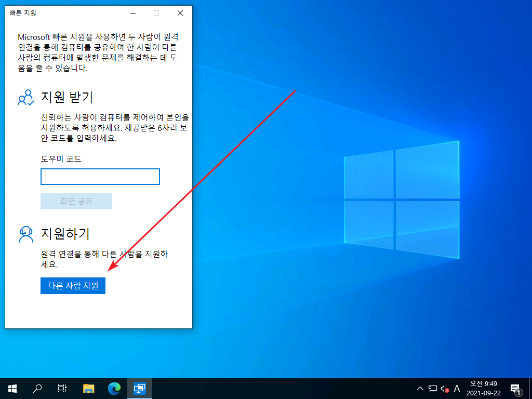
Task: Minimize the 빠른 지원 window
Action: click(133, 13)
